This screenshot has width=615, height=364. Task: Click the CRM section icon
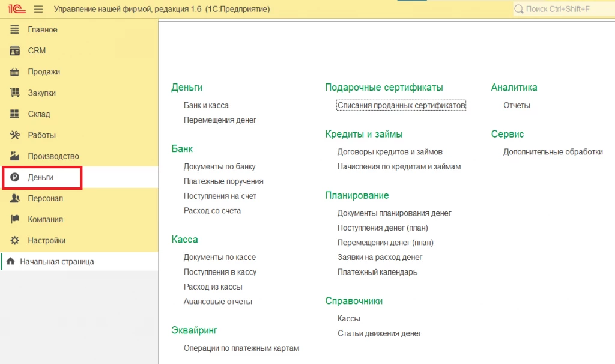(x=14, y=50)
